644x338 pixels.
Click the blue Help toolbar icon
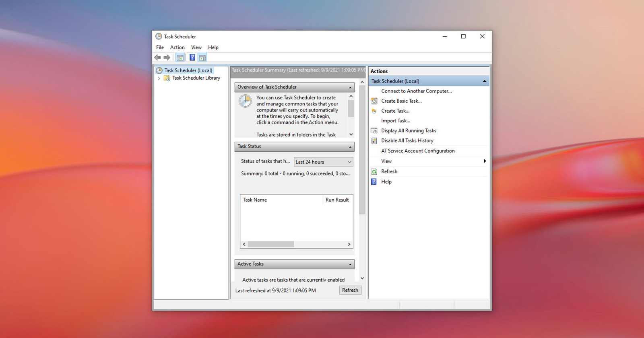pyautogui.click(x=192, y=58)
